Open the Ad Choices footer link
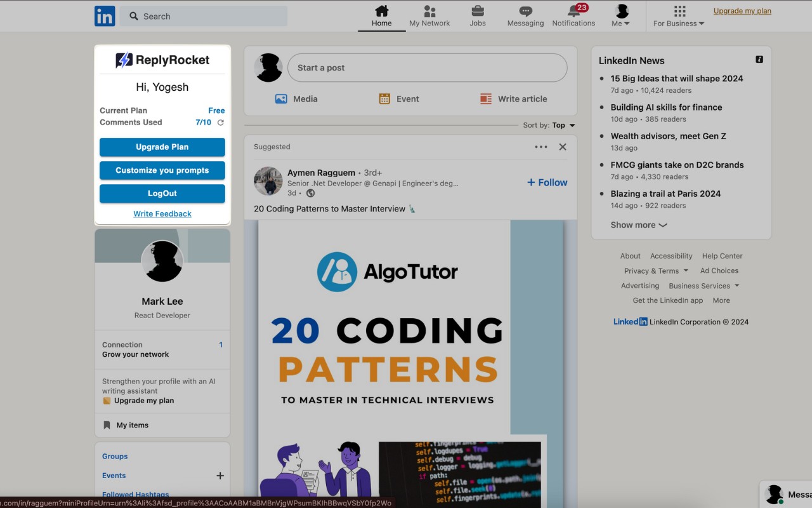Image resolution: width=812 pixels, height=508 pixels. pyautogui.click(x=719, y=271)
